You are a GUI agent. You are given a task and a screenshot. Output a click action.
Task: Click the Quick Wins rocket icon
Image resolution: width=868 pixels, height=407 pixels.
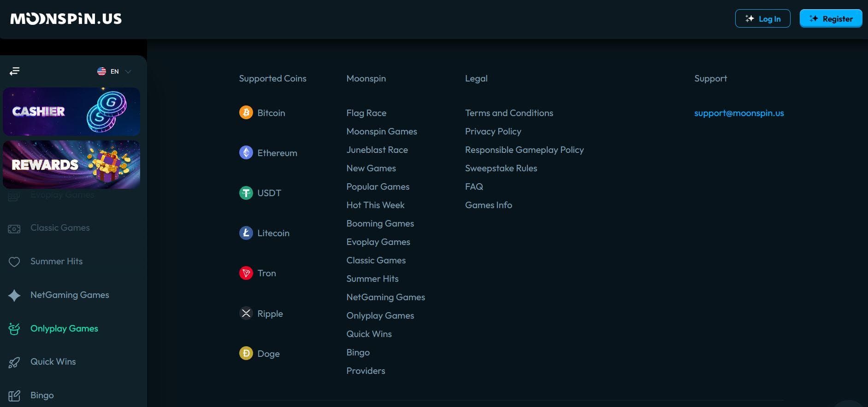point(14,362)
